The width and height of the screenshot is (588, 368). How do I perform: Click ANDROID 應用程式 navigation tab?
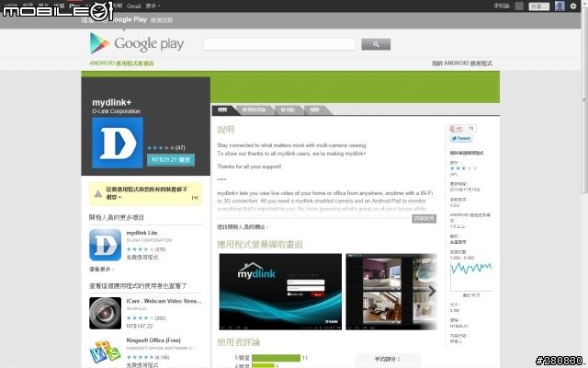(122, 63)
